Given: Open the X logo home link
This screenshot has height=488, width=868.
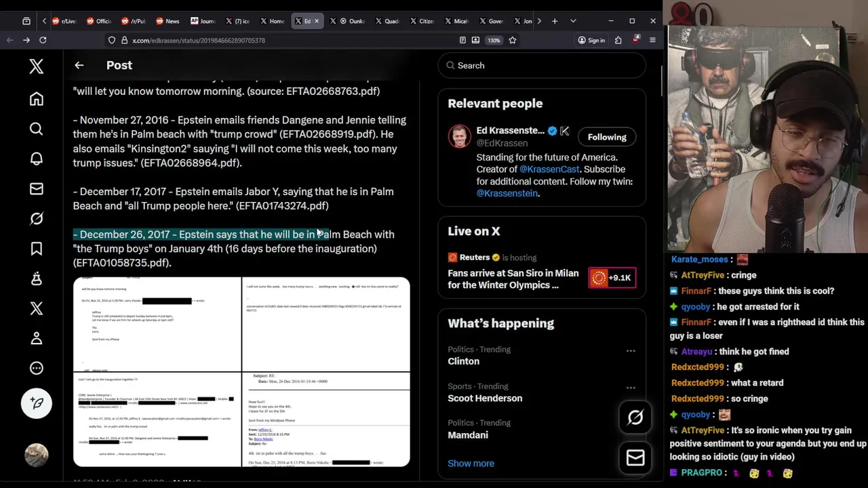Looking at the screenshot, I should pos(36,66).
